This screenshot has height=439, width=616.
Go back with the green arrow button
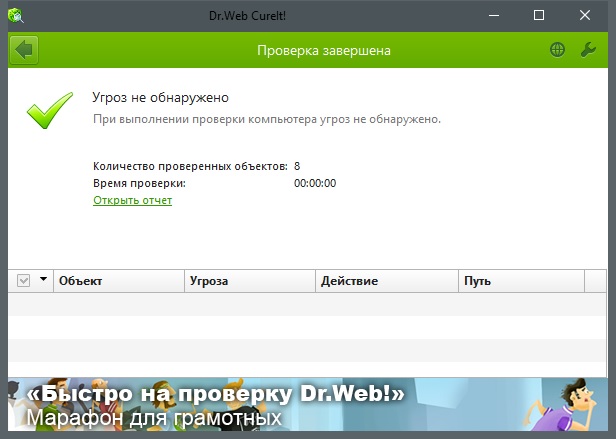point(24,50)
